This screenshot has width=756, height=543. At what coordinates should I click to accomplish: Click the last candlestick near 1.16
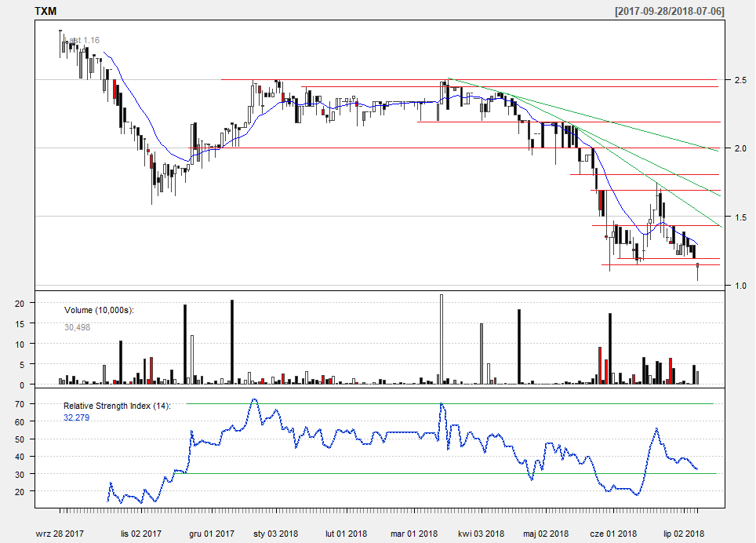click(698, 271)
